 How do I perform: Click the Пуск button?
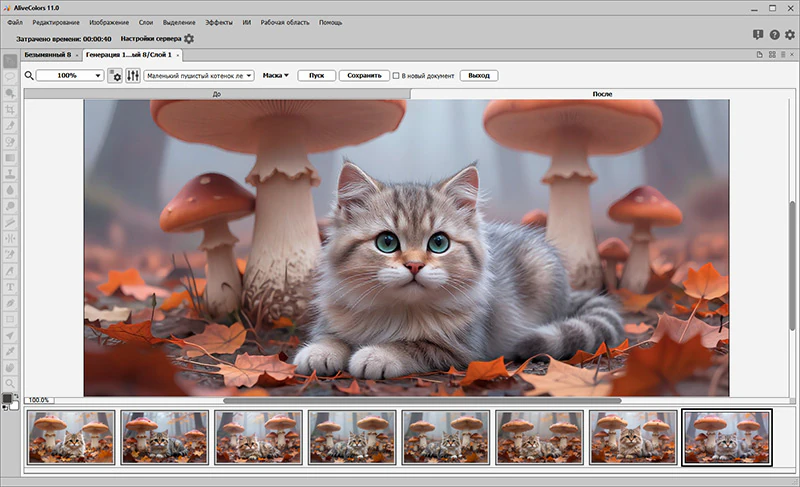[316, 75]
